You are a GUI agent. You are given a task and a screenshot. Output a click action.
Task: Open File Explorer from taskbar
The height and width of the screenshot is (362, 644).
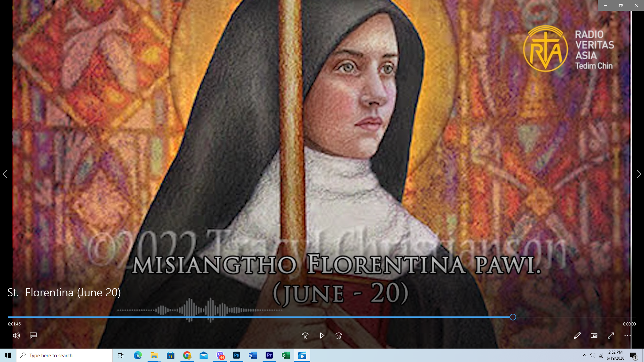[154, 355]
